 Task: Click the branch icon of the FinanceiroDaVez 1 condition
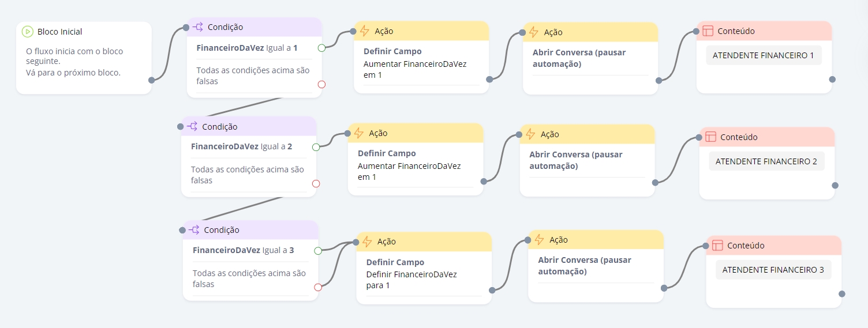[x=198, y=27]
